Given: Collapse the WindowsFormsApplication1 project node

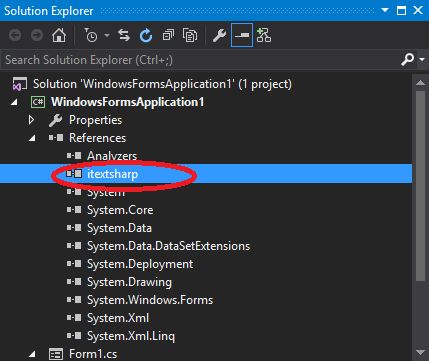Looking at the screenshot, I should click(14, 102).
